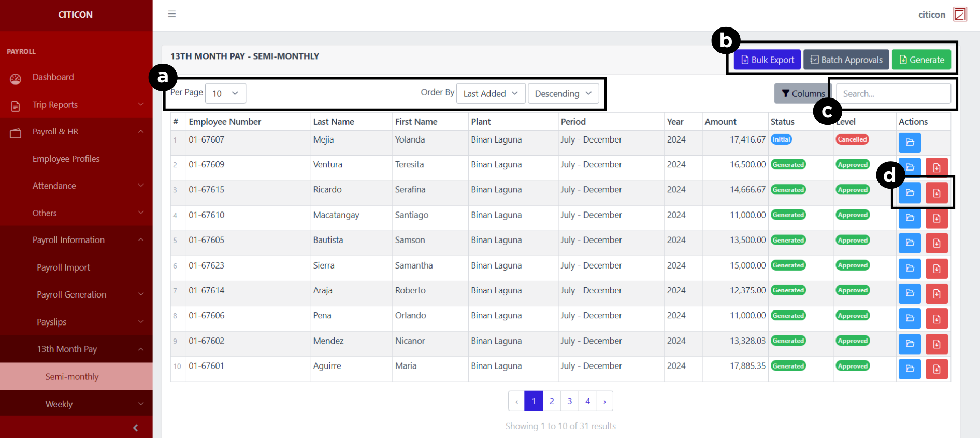Change the Descending sort direction dropdown
The height and width of the screenshot is (438, 980).
point(563,94)
